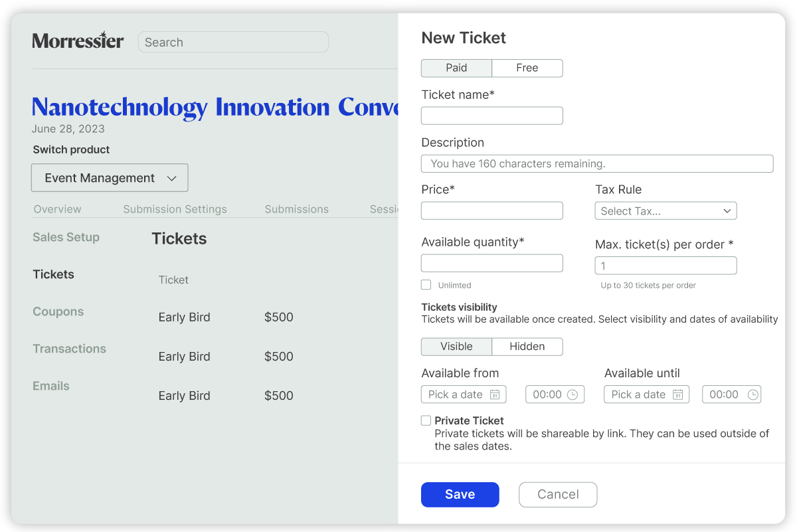Cancel the new ticket form
797x532 pixels.
[558, 494]
